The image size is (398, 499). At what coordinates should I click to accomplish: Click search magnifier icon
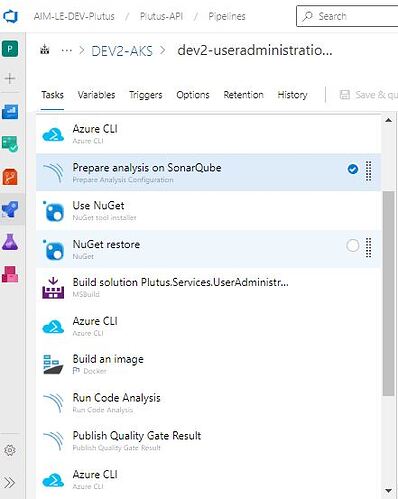[307, 16]
